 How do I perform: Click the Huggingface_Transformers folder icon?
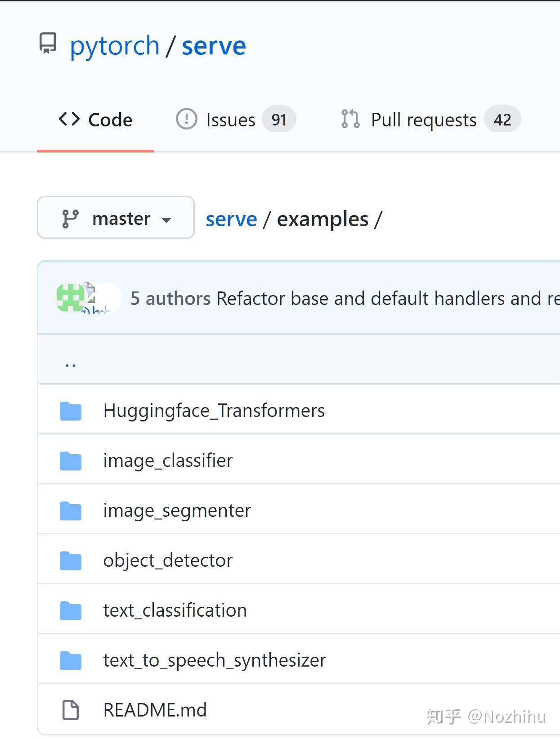coord(71,411)
